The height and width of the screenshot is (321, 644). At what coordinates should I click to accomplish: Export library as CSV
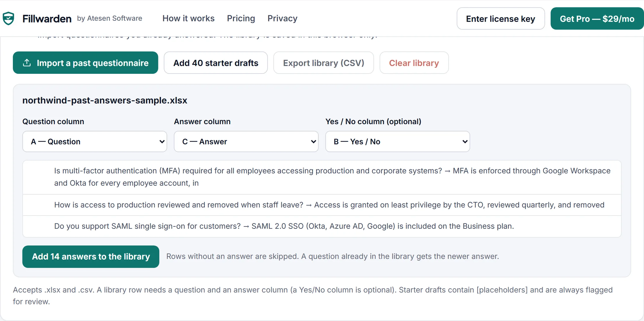click(323, 63)
